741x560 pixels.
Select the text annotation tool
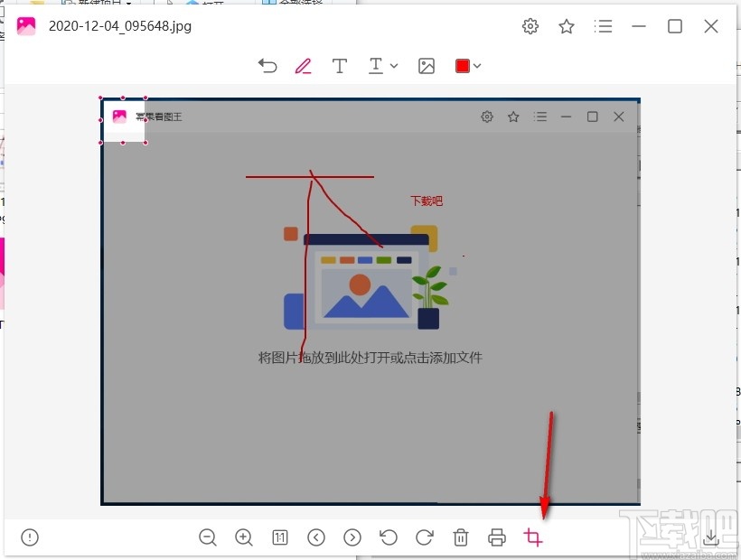point(339,65)
